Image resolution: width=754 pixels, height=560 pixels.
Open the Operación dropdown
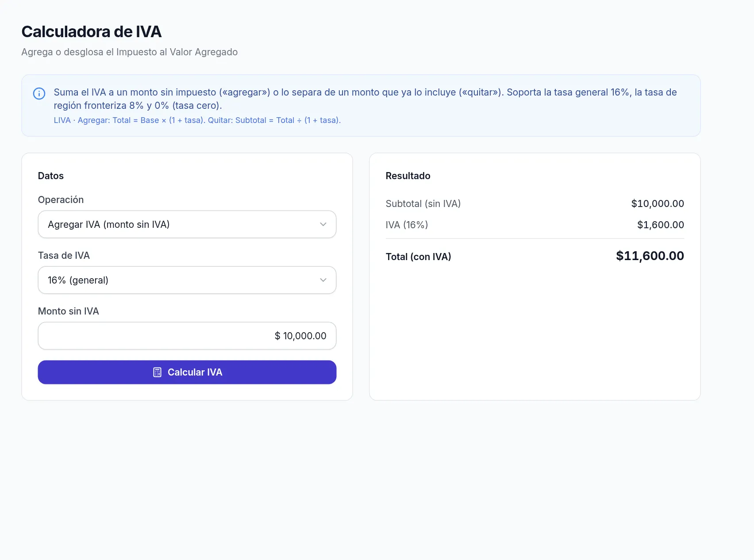[187, 224]
